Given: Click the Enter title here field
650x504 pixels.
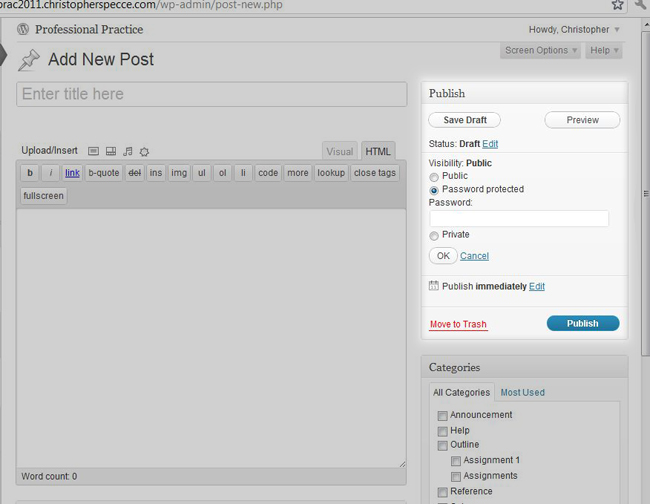Looking at the screenshot, I should click(x=212, y=94).
